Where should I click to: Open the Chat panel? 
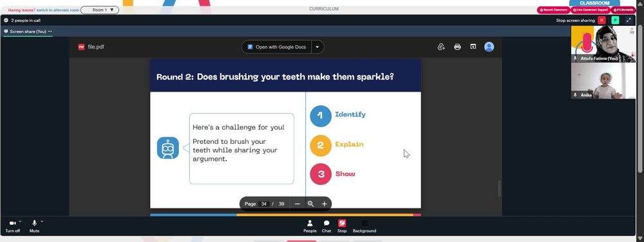pos(327,226)
